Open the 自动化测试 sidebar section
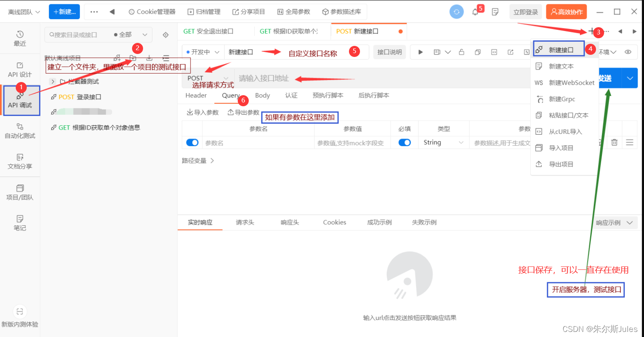Image resolution: width=644 pixels, height=337 pixels. (20, 131)
